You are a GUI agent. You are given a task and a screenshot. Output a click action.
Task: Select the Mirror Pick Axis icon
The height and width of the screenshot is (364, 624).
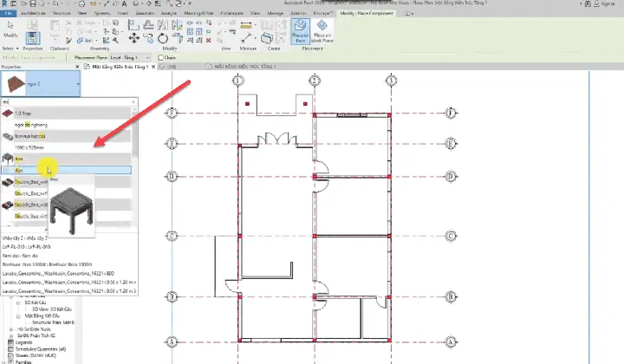(162, 24)
